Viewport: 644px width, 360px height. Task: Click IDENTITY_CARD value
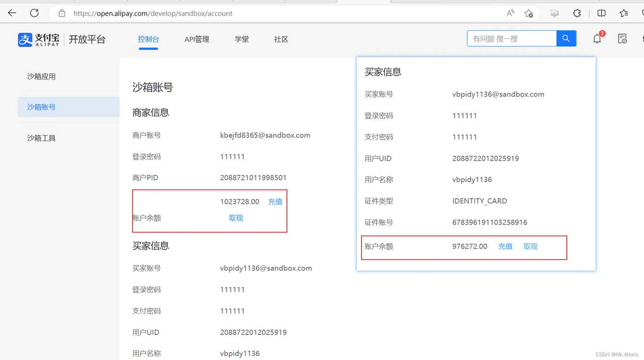[480, 201]
